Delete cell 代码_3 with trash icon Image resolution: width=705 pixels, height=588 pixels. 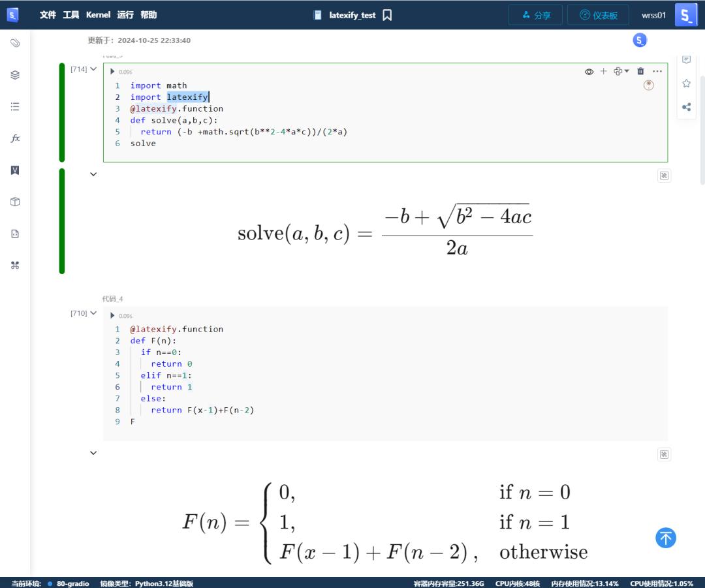640,71
